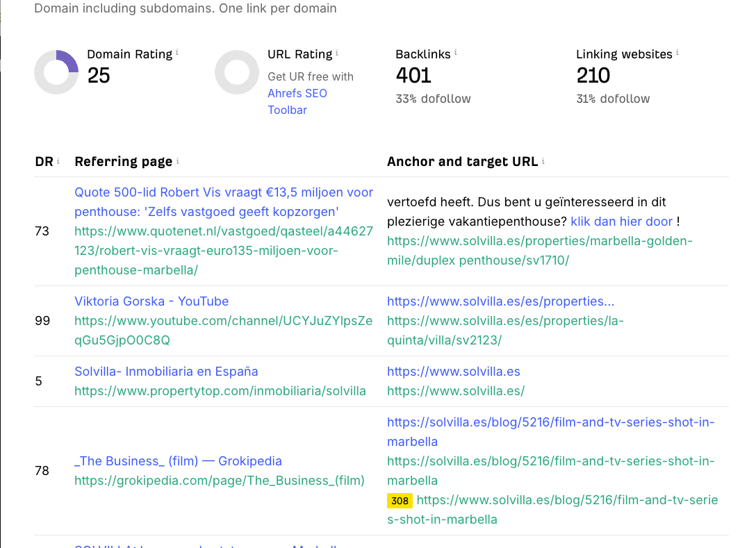Open the la-quinta villa sv2123 target URL
The height and width of the screenshot is (548, 756).
tap(505, 331)
